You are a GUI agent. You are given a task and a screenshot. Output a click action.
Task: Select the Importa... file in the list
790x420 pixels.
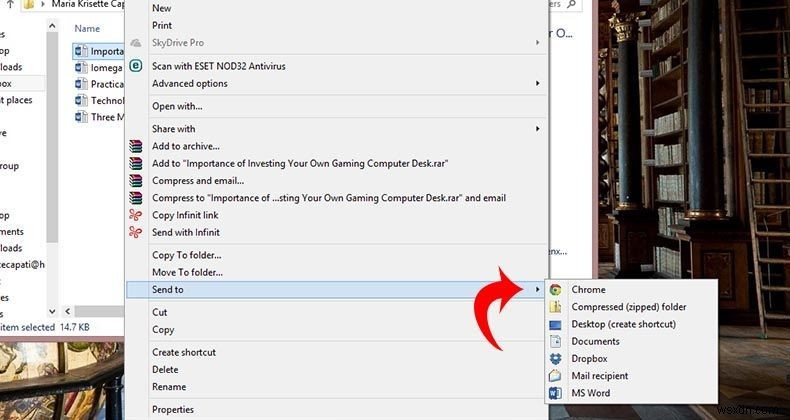pyautogui.click(x=99, y=51)
